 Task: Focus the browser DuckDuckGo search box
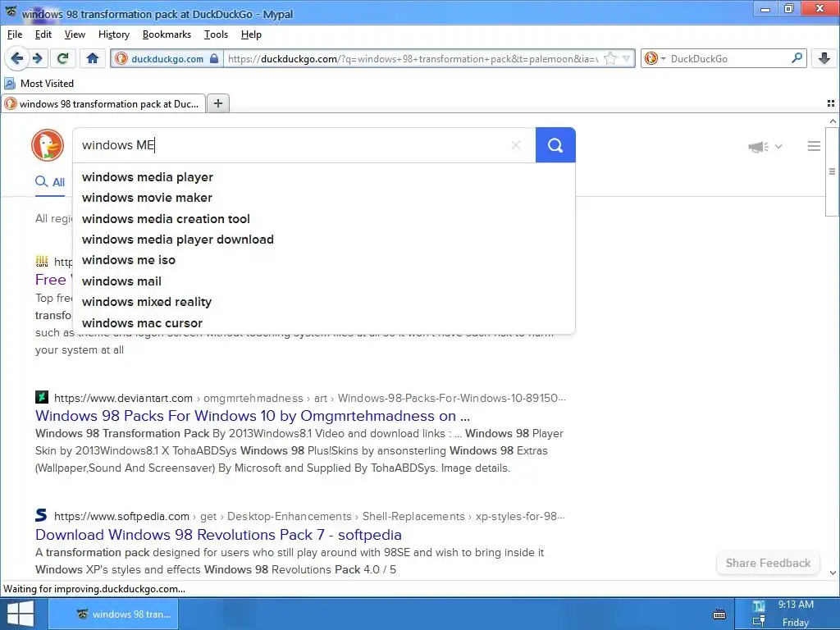[x=728, y=58]
